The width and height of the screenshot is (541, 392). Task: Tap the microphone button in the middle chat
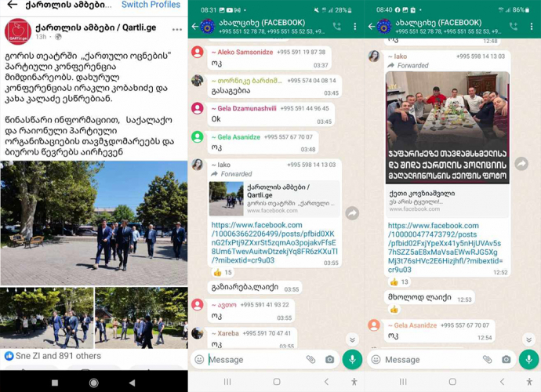[352, 360]
